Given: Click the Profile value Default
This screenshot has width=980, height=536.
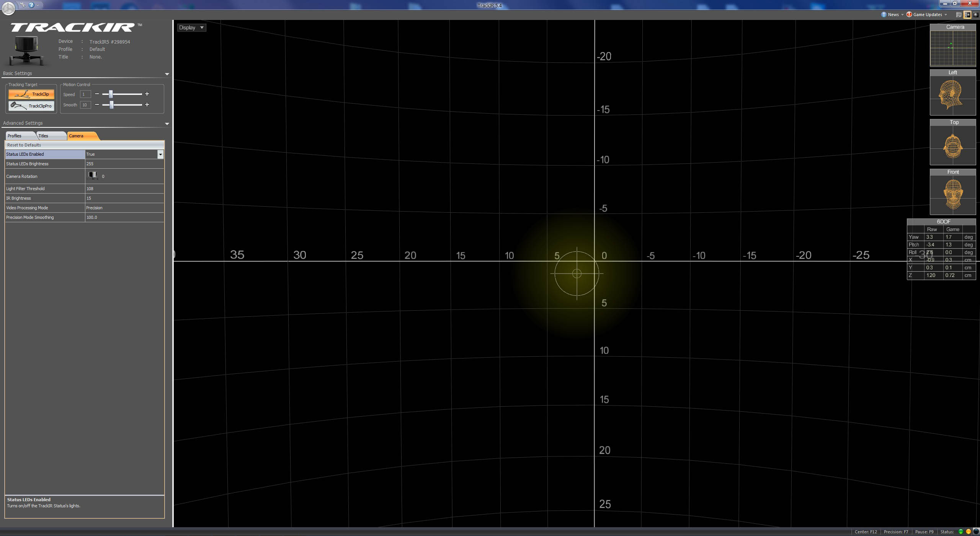Looking at the screenshot, I should [97, 49].
